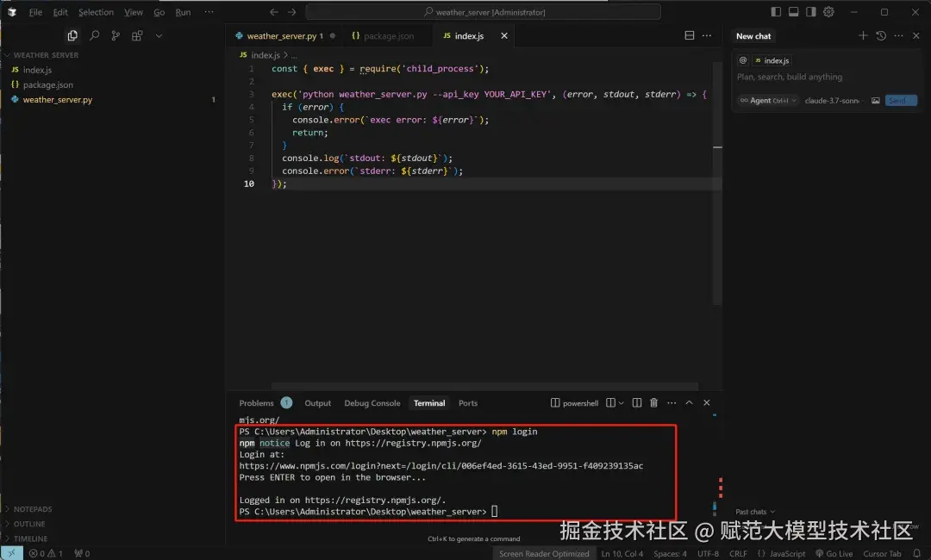931x560 pixels.
Task: Open the Extensions icon in the sidebar
Action: point(136,36)
